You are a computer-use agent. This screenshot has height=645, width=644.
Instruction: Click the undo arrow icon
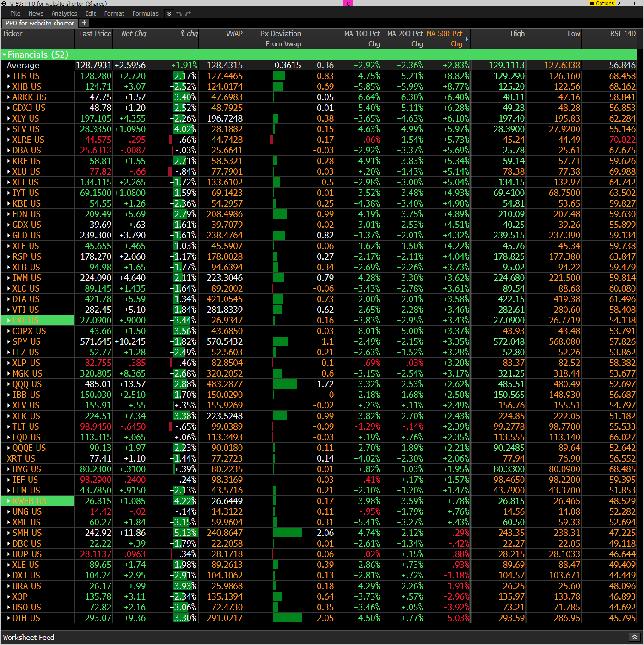point(179,13)
